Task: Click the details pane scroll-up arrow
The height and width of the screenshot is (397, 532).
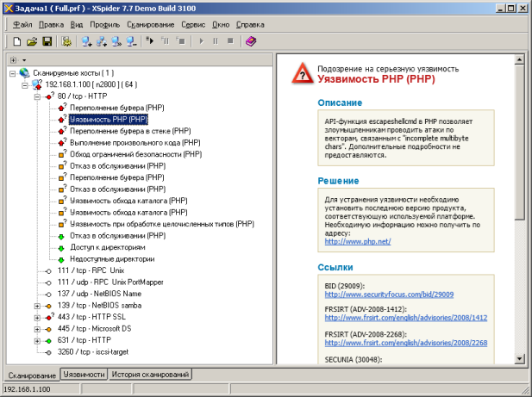Action: [x=519, y=60]
